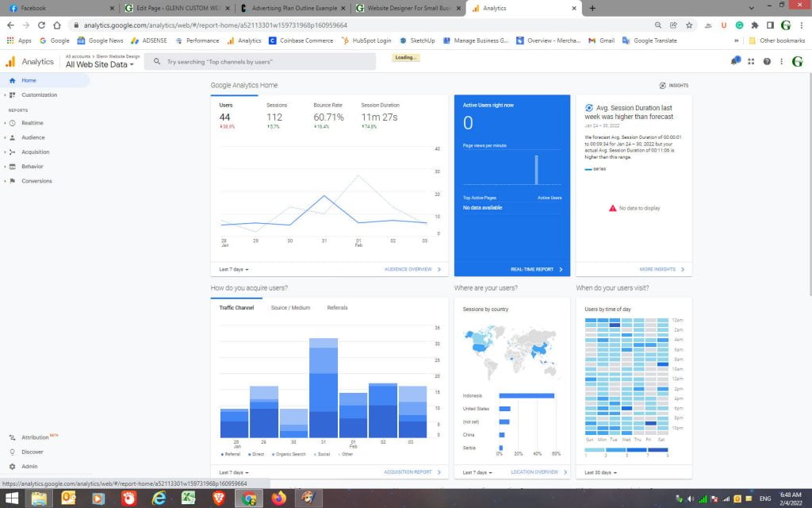Switch to the Source / Medium tab
This screenshot has height=508, width=812.
point(290,308)
